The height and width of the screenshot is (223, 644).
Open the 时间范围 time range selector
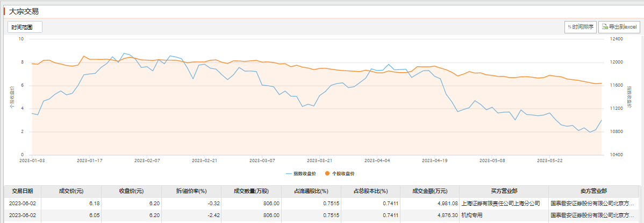(25, 27)
